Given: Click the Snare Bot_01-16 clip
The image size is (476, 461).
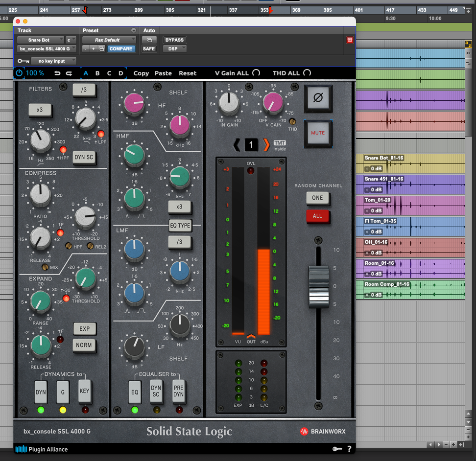Looking at the screenshot, I should point(413,163).
